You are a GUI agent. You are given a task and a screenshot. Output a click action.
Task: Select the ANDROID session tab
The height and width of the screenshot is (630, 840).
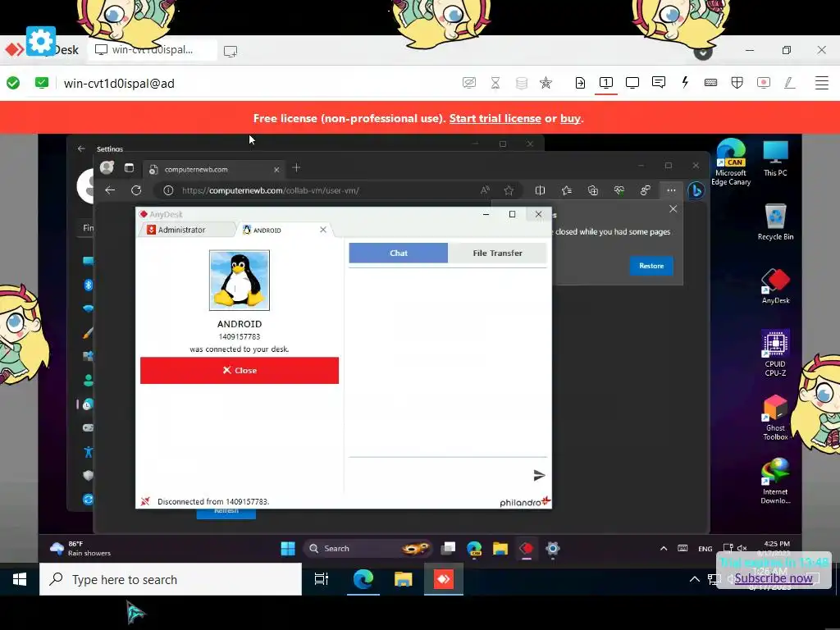[x=284, y=230]
